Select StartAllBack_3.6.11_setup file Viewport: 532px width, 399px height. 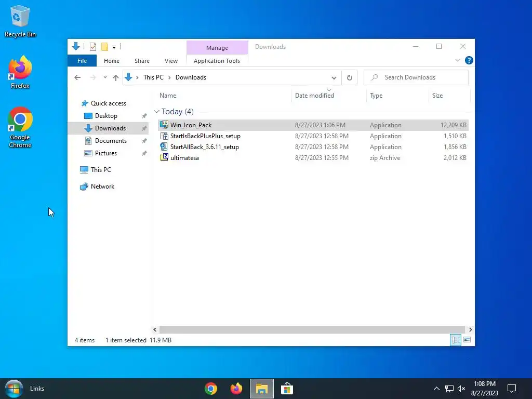tap(313, 147)
